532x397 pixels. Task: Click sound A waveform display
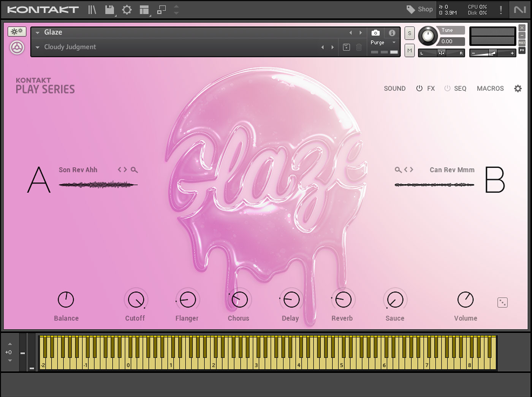pyautogui.click(x=98, y=185)
